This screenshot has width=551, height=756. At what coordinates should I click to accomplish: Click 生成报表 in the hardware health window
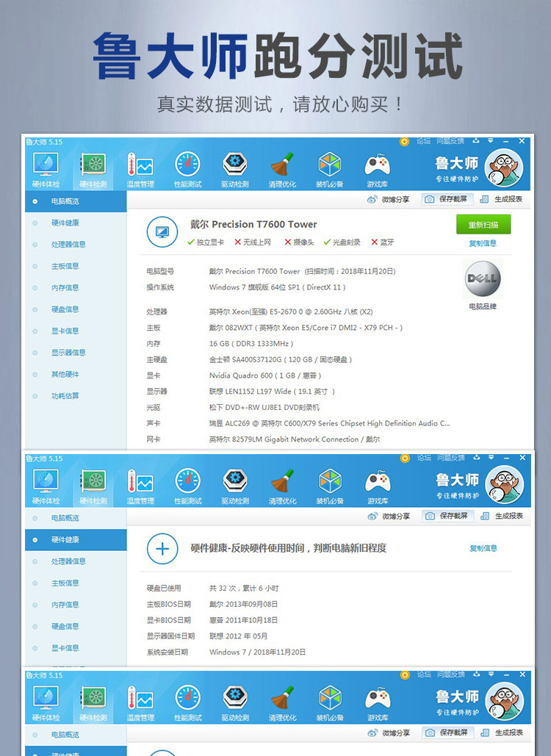pyautogui.click(x=503, y=516)
